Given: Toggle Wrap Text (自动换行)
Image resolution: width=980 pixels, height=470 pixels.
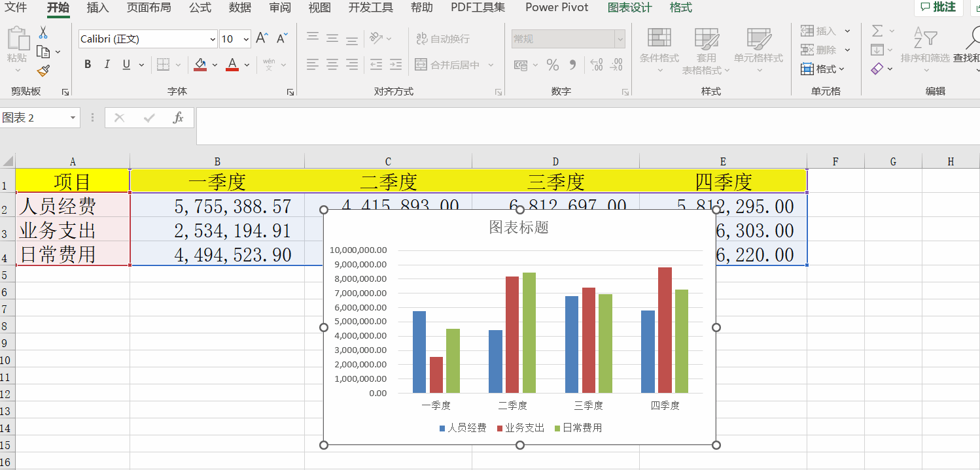Looking at the screenshot, I should click(x=443, y=39).
